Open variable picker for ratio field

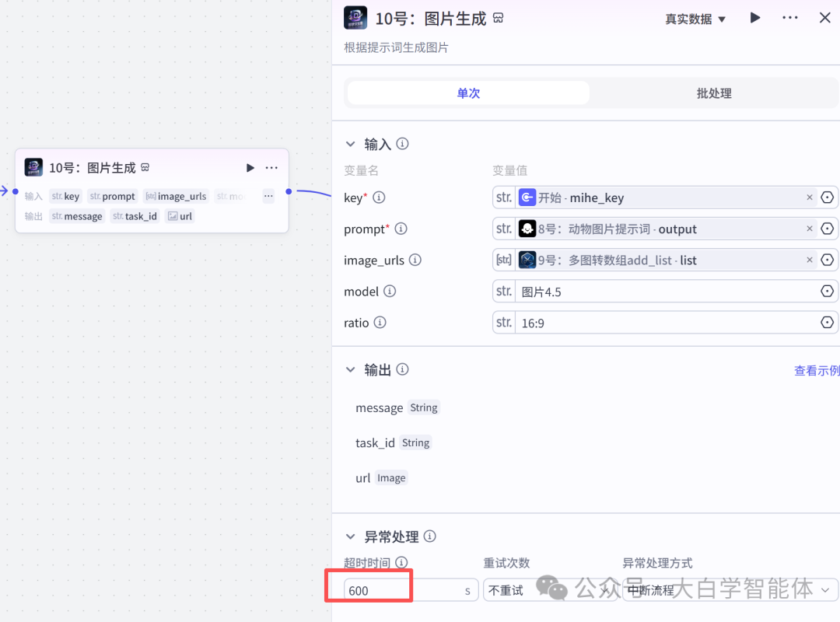coord(827,323)
